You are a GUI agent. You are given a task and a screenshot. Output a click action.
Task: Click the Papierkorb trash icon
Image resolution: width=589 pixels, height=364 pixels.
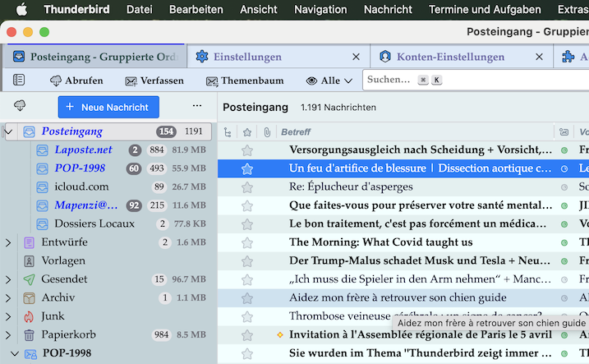coord(29,335)
